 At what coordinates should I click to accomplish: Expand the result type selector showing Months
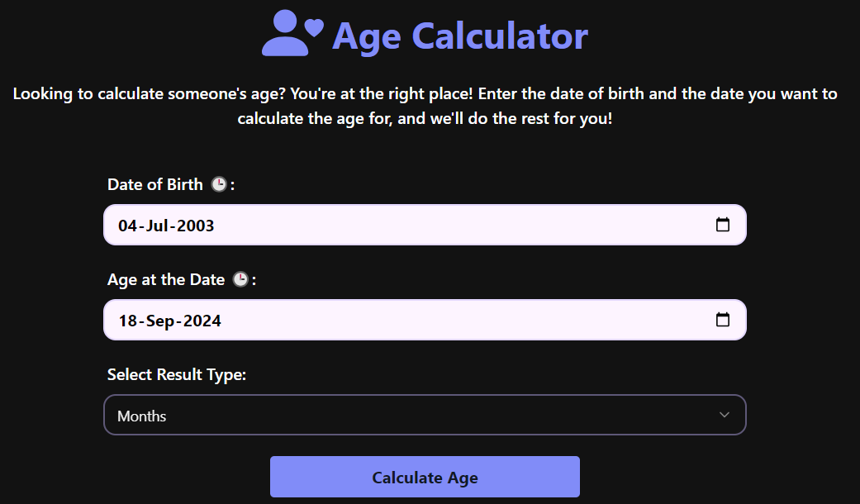point(425,415)
